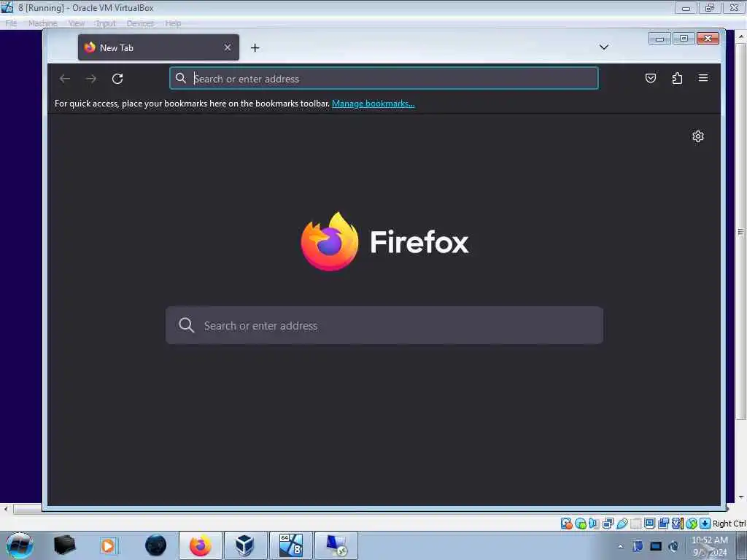747x560 pixels.
Task: Click VirtualBox keyboard capture arrow icon
Action: click(705, 524)
